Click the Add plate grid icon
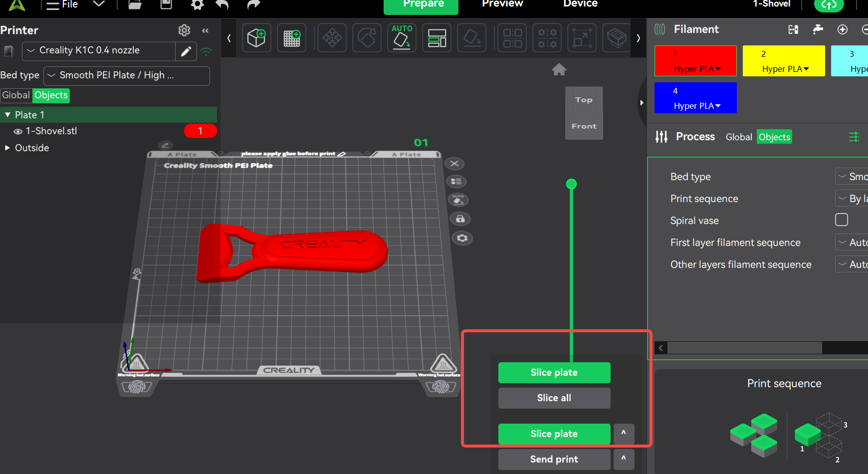868x474 pixels. (292, 38)
